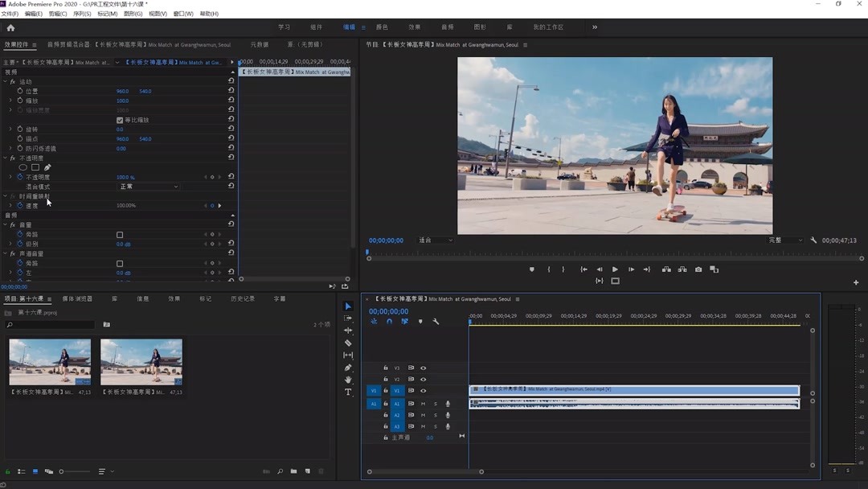Select the first clip thumbnail in Project panel
This screenshot has height=489, width=868.
click(50, 363)
